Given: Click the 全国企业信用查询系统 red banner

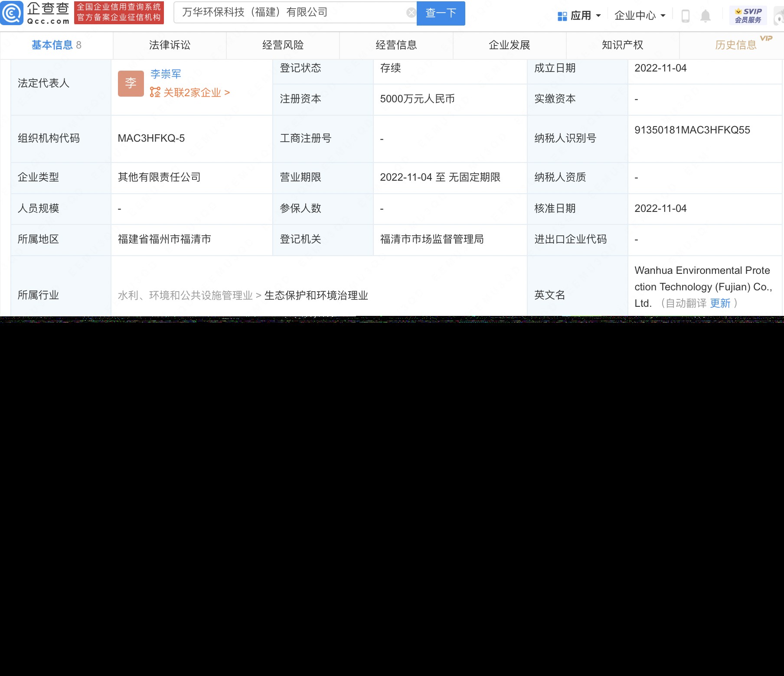Looking at the screenshot, I should pyautogui.click(x=119, y=13).
